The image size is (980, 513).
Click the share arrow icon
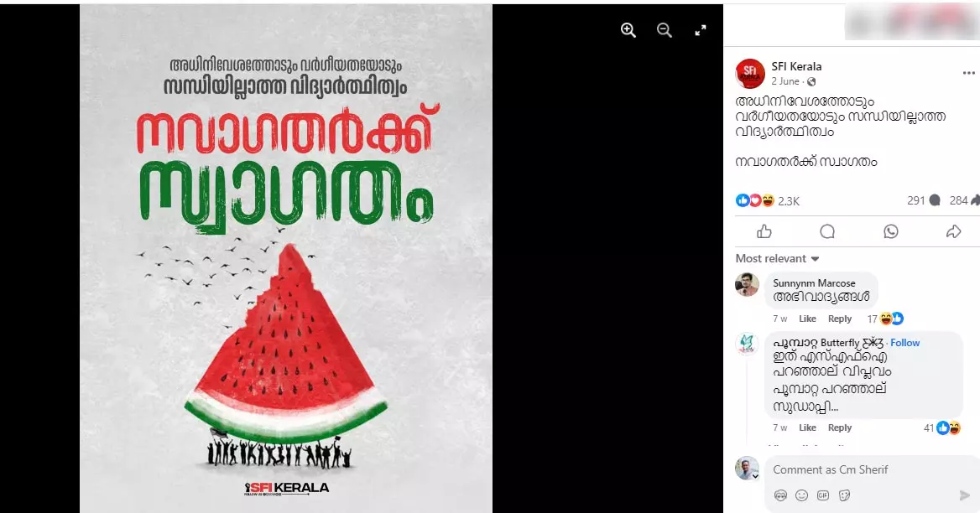point(953,232)
